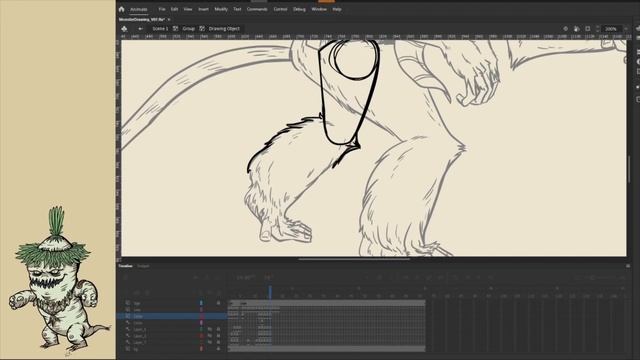Click the blue playhead marker in timeline
This screenshot has width=640, height=360.
click(270, 291)
